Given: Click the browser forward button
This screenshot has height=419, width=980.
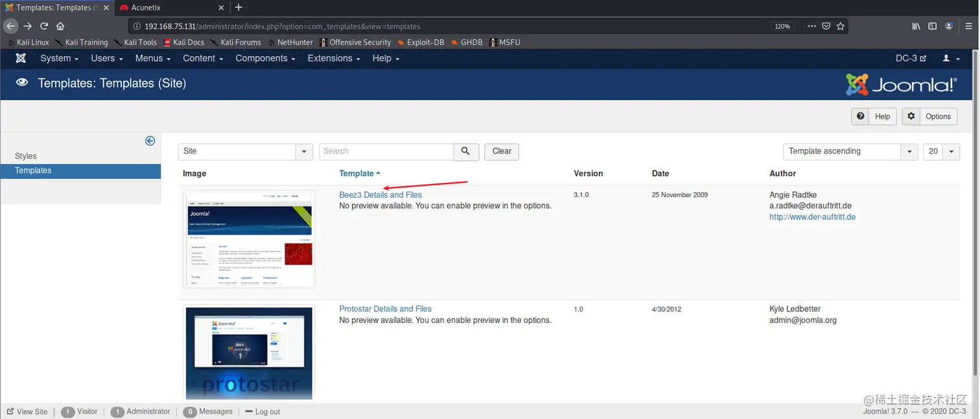Looking at the screenshot, I should coord(27,27).
